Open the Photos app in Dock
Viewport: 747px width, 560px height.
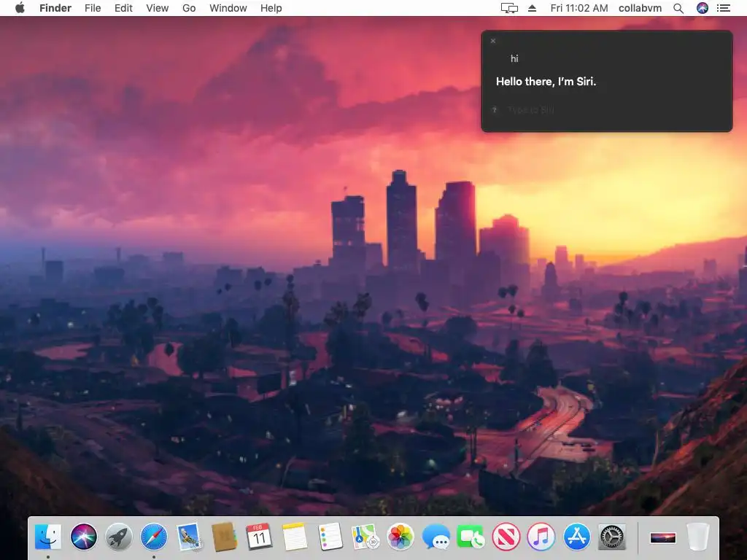click(x=400, y=537)
